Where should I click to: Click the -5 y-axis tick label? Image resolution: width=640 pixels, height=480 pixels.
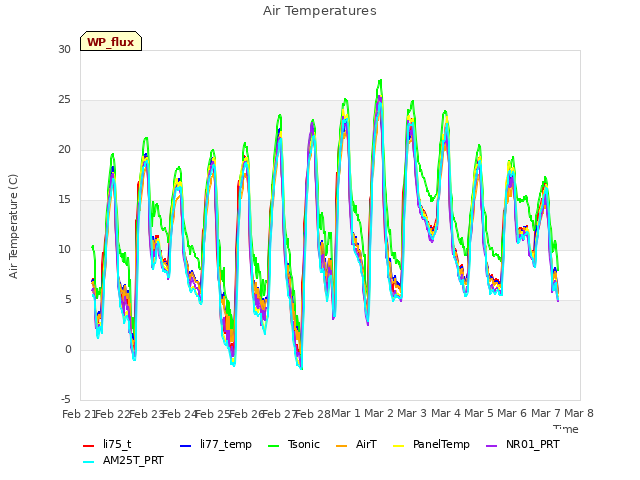66,399
